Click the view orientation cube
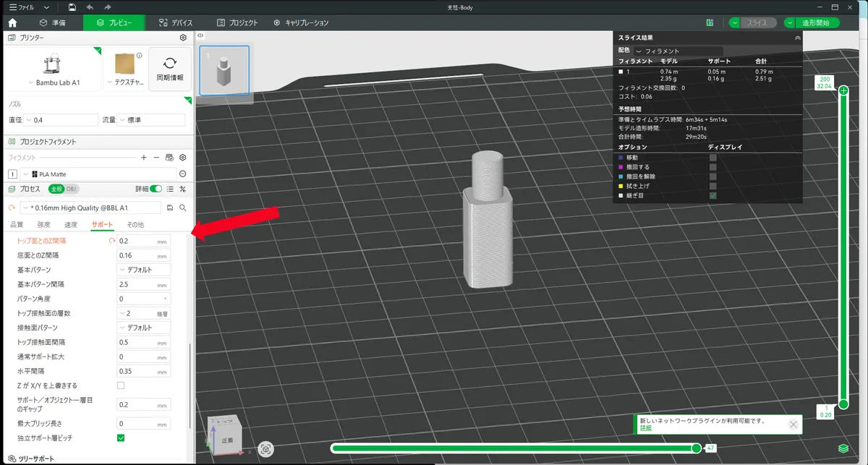Viewport: 868px width, 465px height. (x=226, y=436)
